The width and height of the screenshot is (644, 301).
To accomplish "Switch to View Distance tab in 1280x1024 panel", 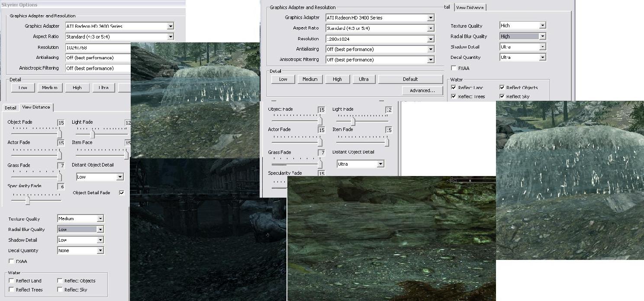I will click(x=470, y=7).
